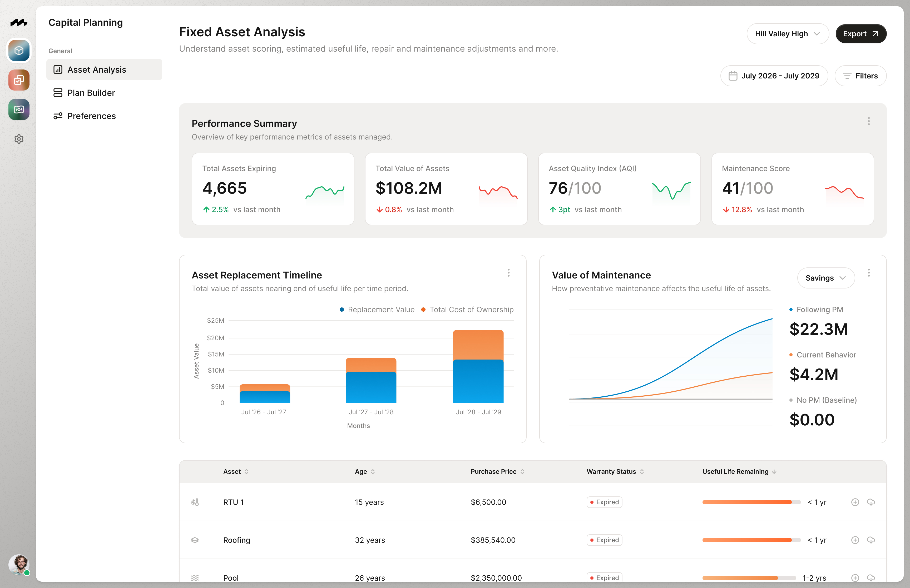Open the banner app icon in the sidebar

pyautogui.click(x=19, y=109)
